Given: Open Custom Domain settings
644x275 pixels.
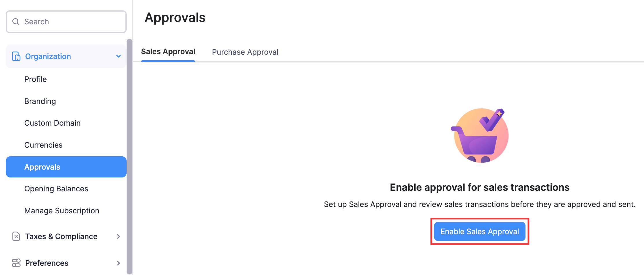Looking at the screenshot, I should coord(52,123).
